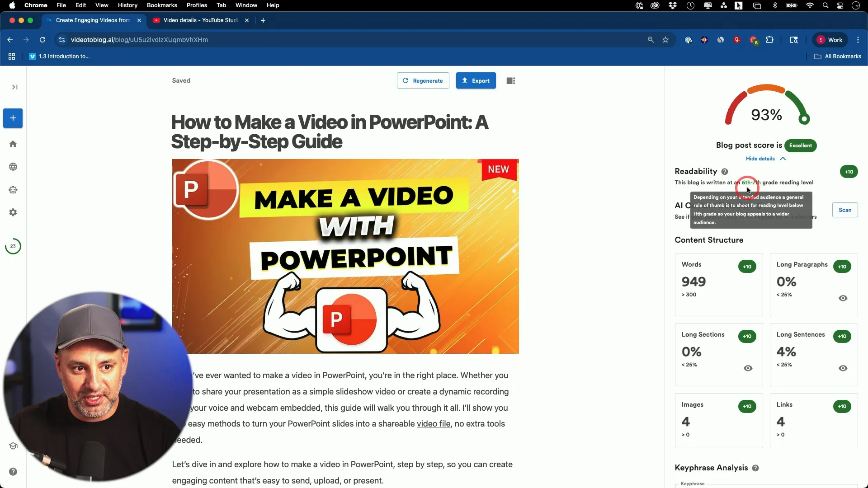Open the Bookmarks menu

162,5
